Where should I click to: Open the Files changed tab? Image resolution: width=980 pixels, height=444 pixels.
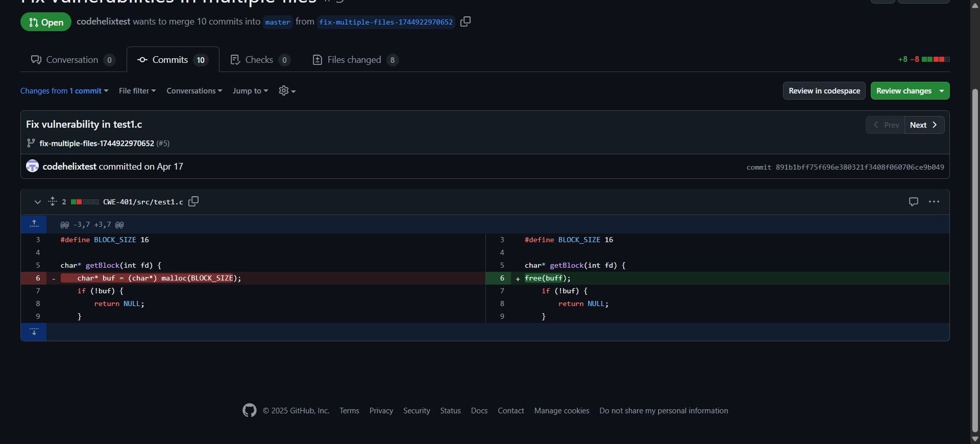click(x=355, y=60)
